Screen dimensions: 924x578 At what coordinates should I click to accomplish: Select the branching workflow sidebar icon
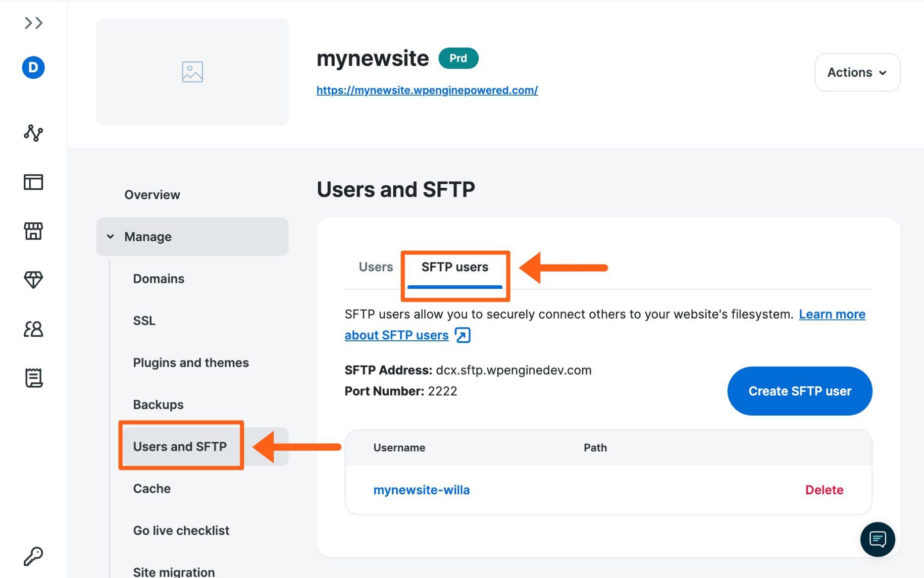tap(33, 133)
